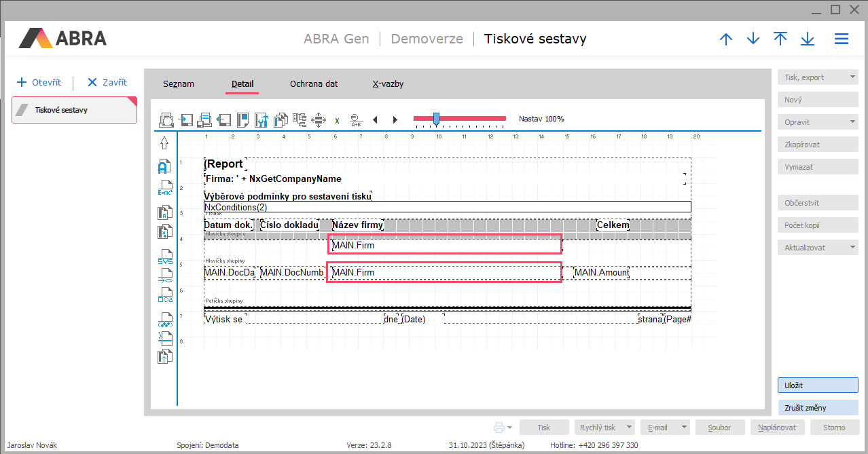Image resolution: width=868 pixels, height=454 pixels.
Task: Click the small X toolbar icon
Action: [337, 121]
